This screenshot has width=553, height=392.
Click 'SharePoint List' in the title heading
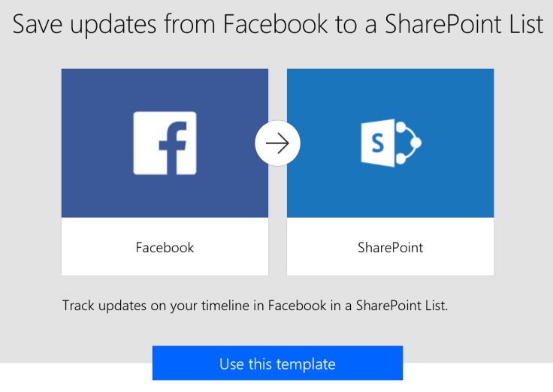[464, 24]
